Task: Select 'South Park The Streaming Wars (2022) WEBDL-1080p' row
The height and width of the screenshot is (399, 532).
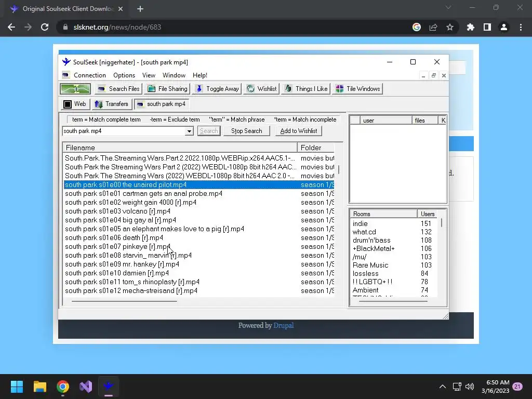Action: pos(199,176)
